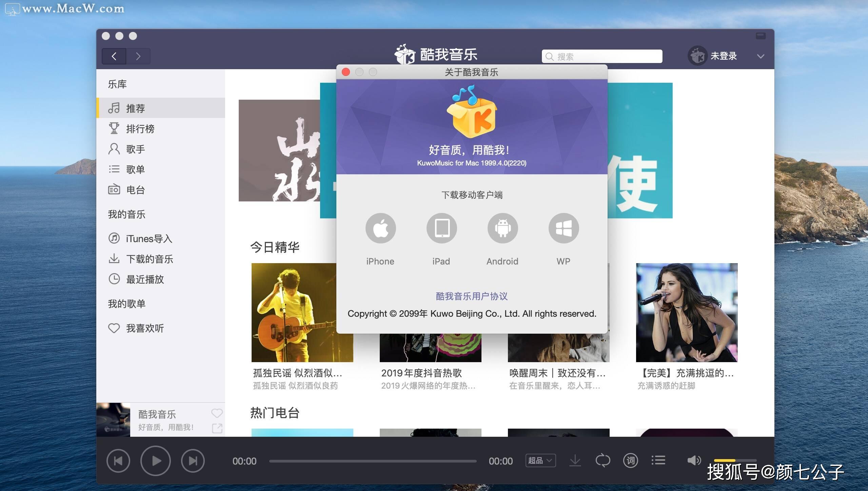Click the WP Windows Phone icon

click(564, 228)
